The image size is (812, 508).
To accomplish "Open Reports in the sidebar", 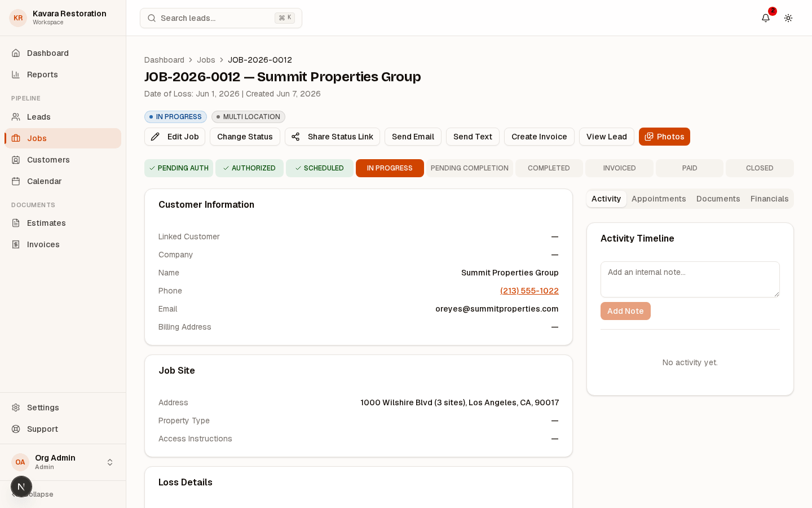I will tap(63, 75).
